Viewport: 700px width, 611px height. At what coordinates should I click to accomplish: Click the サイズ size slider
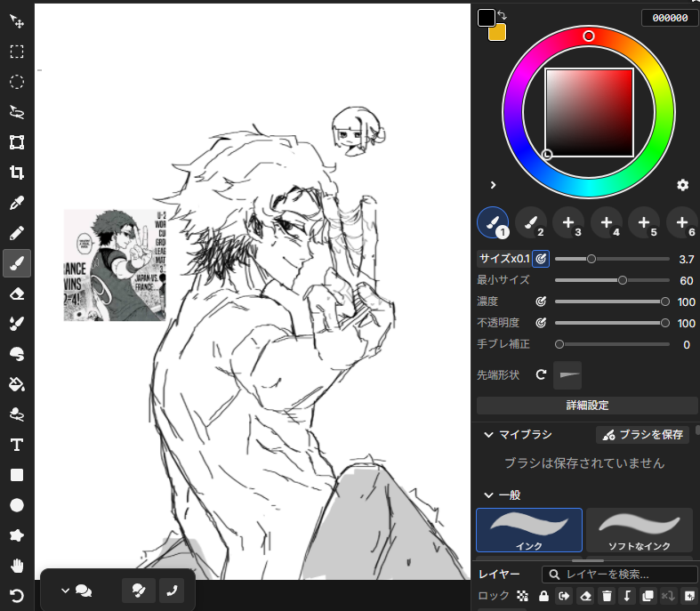[612, 259]
